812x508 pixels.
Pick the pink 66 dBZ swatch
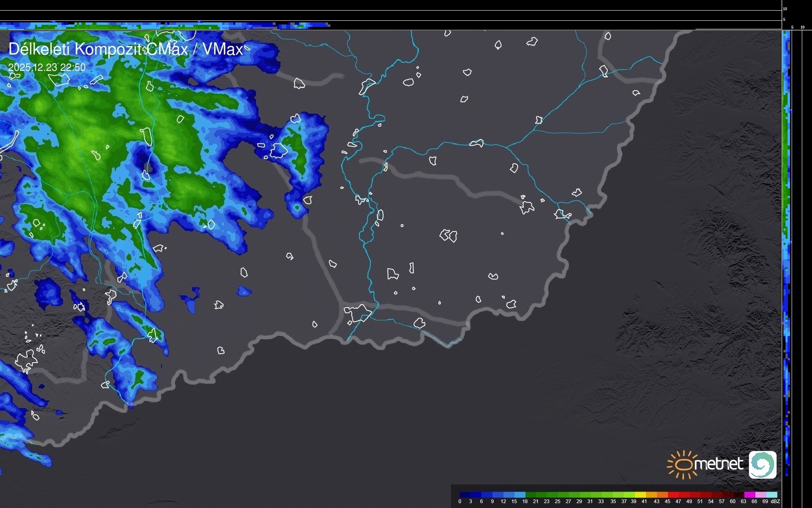click(x=761, y=495)
